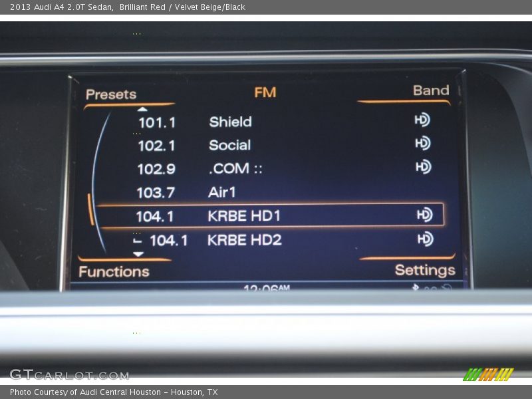Tap HD icon on 101.1 Shield row
532x399 pixels.
(x=422, y=120)
